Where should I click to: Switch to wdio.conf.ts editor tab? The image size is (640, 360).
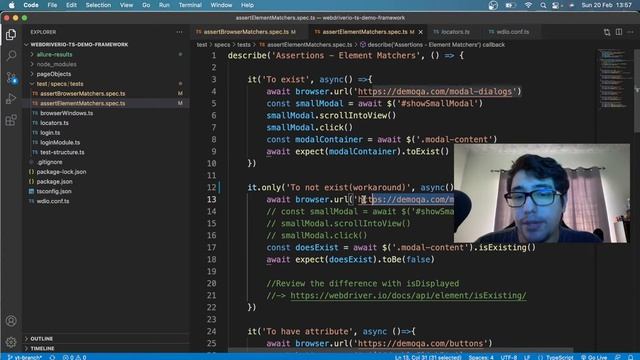(x=509, y=32)
